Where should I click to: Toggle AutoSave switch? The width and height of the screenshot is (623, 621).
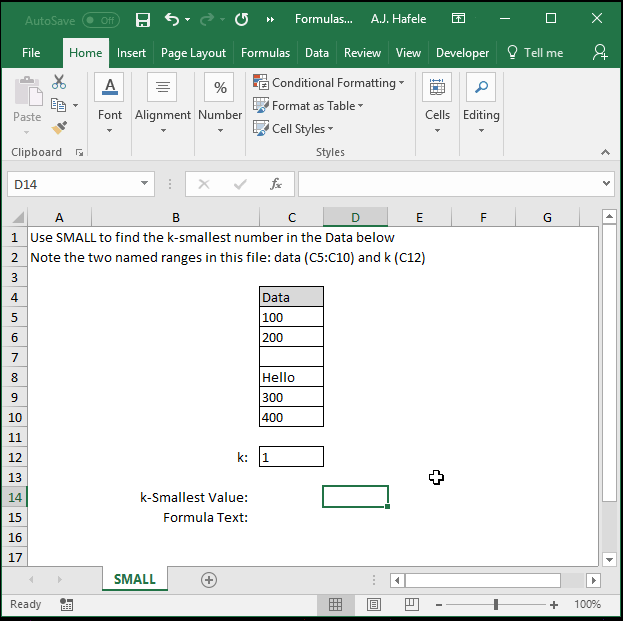[101, 20]
